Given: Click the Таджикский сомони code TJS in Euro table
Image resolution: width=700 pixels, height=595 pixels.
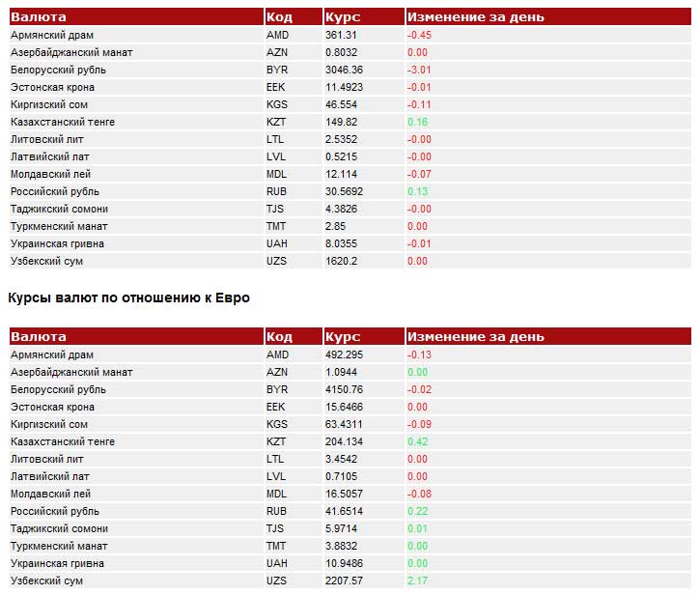Looking at the screenshot, I should click(x=275, y=528).
